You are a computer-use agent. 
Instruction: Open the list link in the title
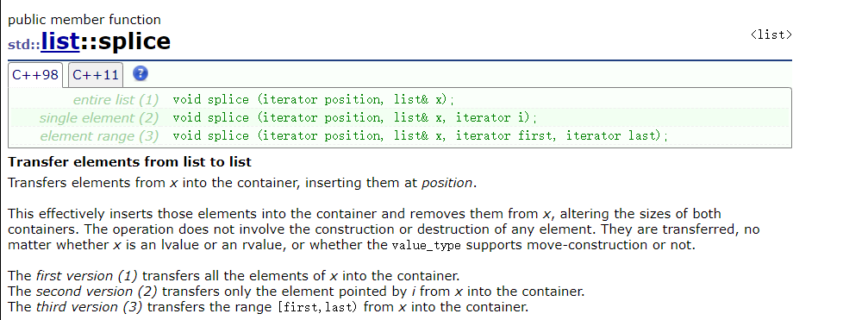59,41
